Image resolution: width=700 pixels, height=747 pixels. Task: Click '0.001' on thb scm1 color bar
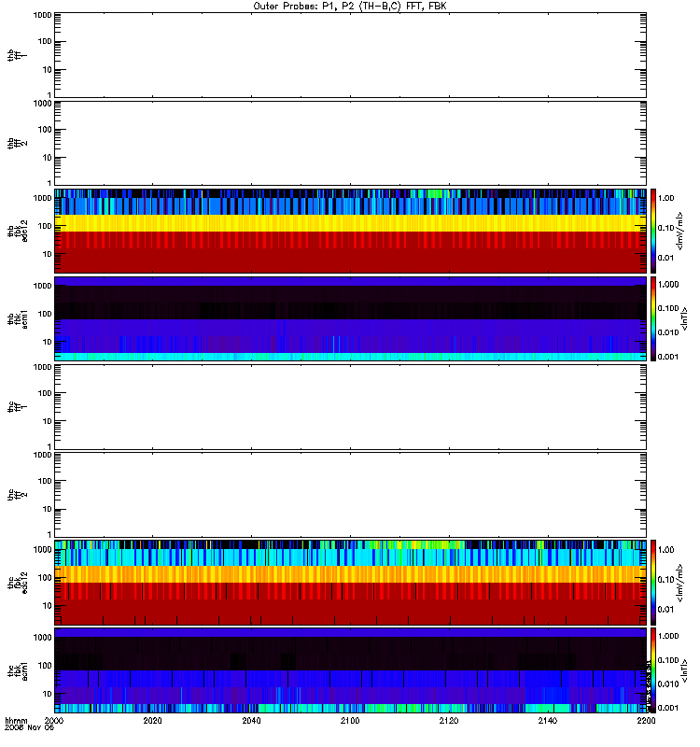coord(668,357)
